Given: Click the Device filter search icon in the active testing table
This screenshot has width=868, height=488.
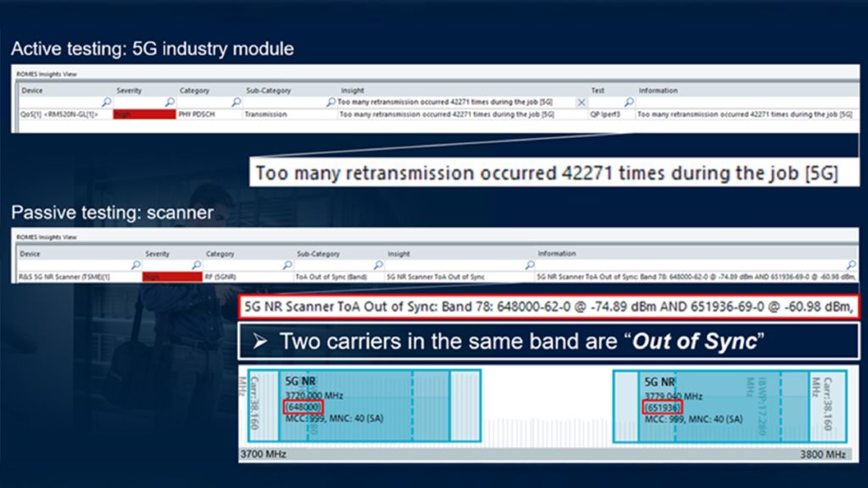Looking at the screenshot, I should coord(106,102).
